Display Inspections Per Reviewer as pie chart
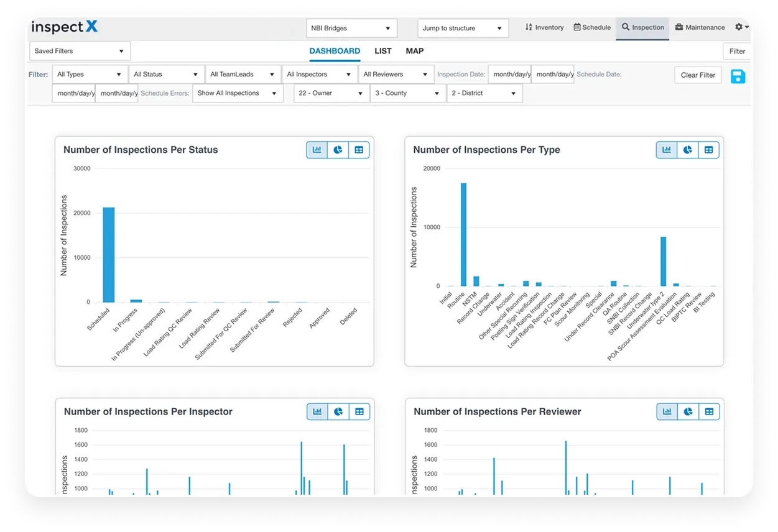 click(x=689, y=411)
